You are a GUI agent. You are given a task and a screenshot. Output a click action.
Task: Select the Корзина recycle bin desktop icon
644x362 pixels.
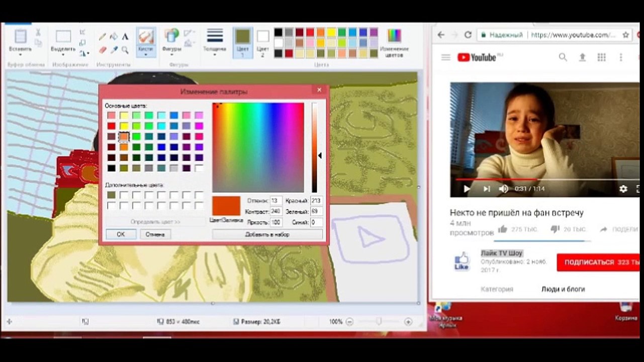click(626, 312)
